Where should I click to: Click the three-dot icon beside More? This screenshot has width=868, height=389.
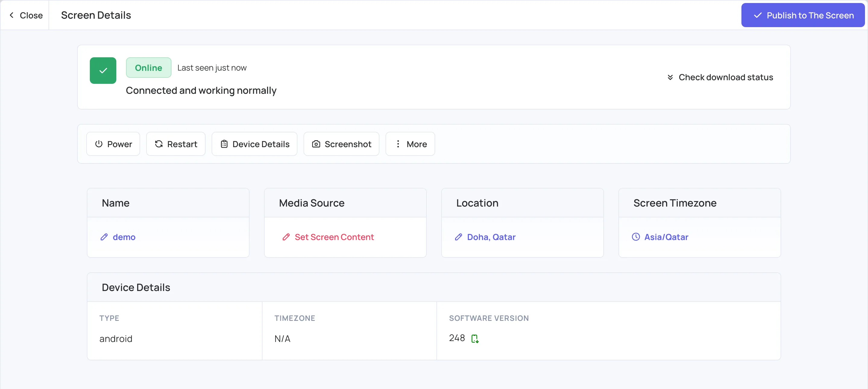pyautogui.click(x=398, y=144)
